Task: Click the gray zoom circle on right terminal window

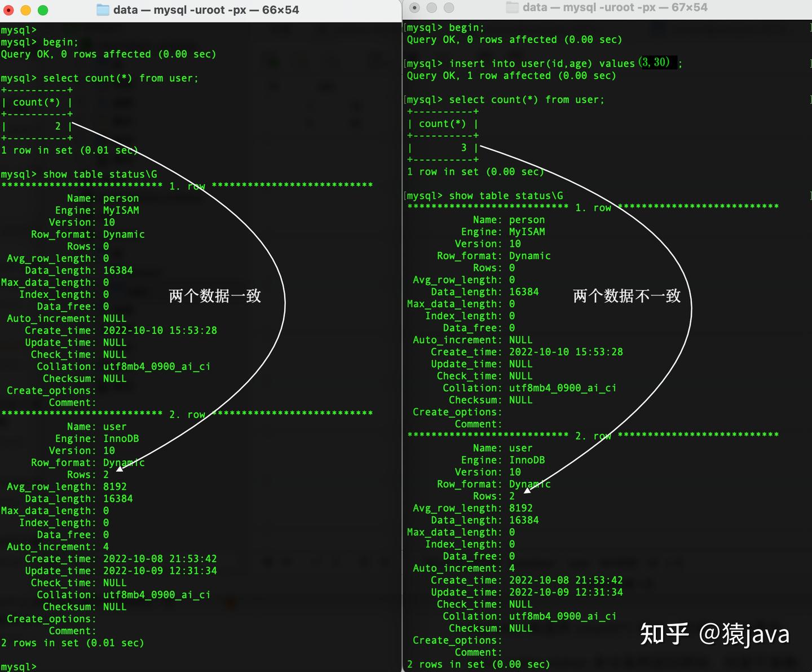Action: (x=448, y=7)
